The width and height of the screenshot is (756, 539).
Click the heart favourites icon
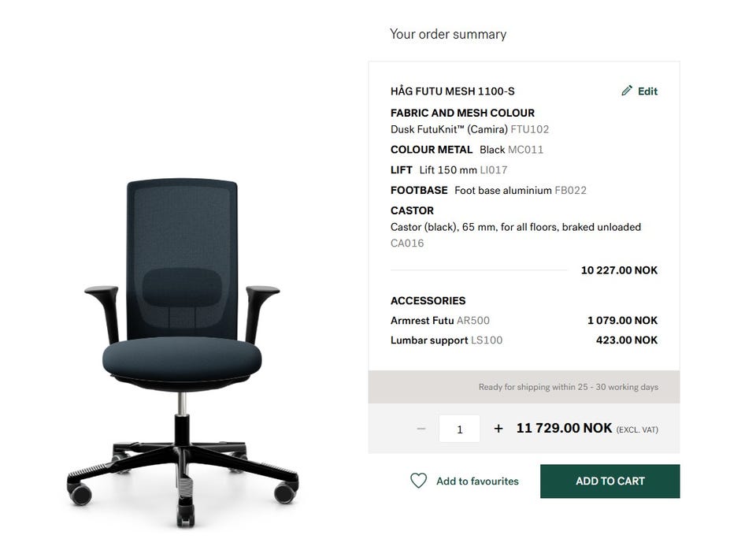pos(418,481)
